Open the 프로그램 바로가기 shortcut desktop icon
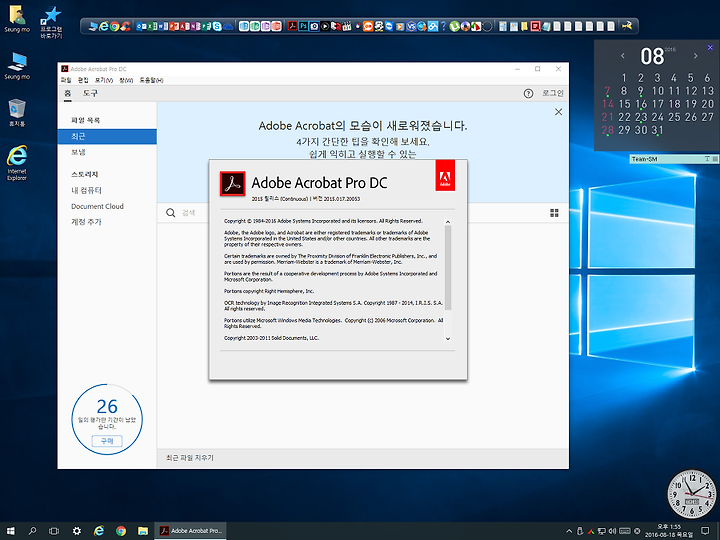 (x=51, y=22)
